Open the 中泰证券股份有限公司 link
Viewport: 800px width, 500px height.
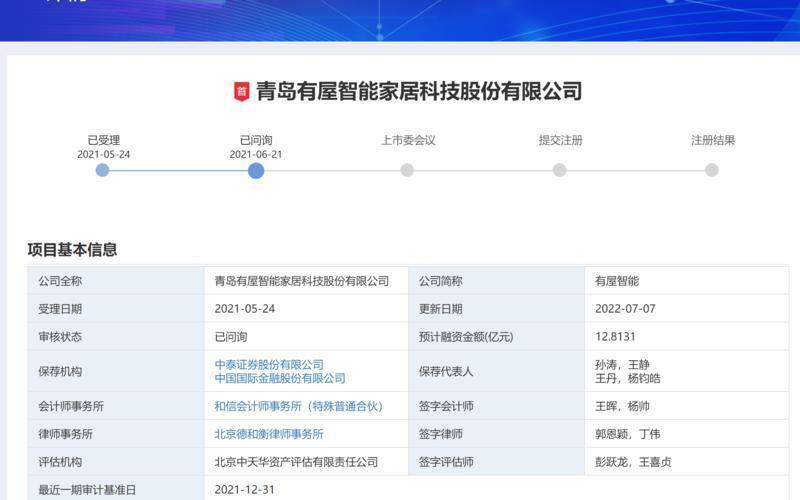point(269,365)
